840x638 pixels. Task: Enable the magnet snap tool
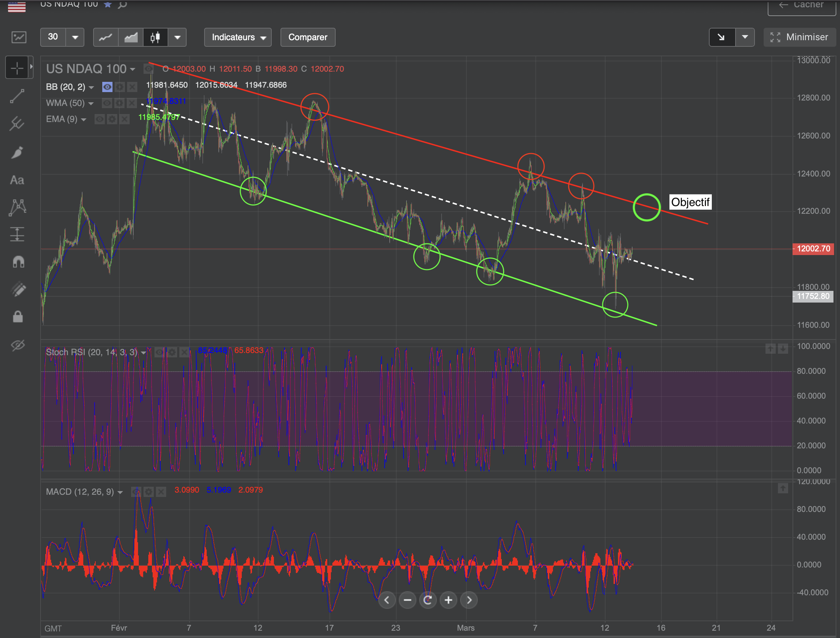[18, 262]
